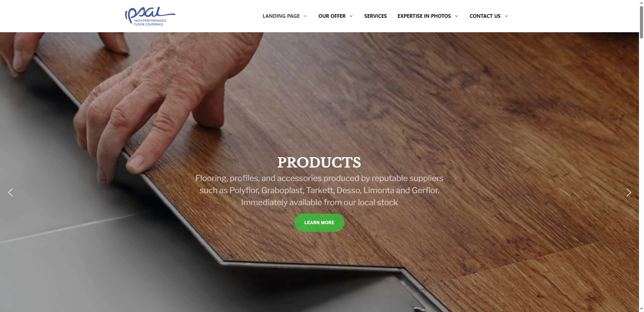
Task: Go to the previous slide with the left arrow
Action: coord(10,192)
